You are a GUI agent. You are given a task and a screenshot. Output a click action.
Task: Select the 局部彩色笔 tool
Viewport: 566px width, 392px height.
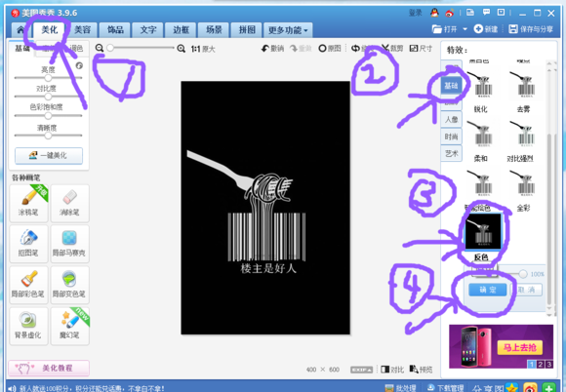pos(28,286)
